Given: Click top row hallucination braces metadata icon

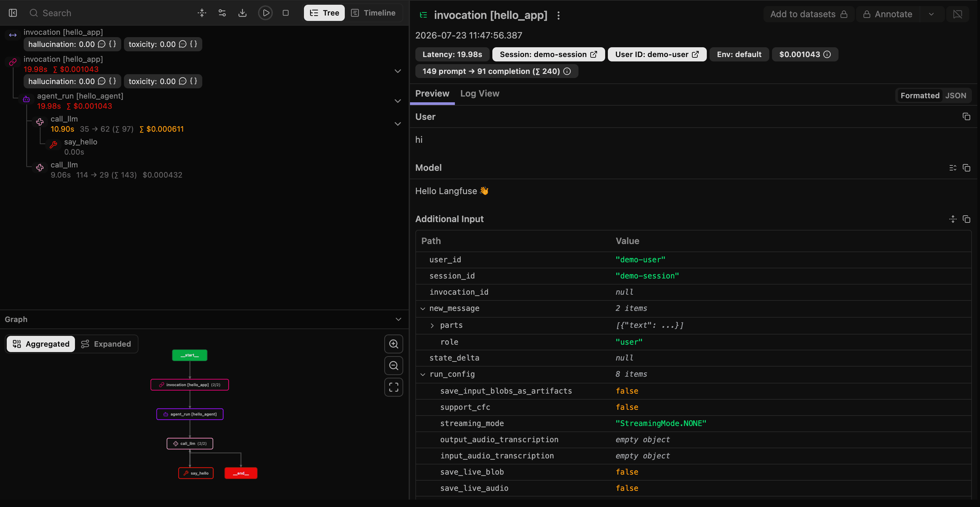Looking at the screenshot, I should pyautogui.click(x=112, y=44).
